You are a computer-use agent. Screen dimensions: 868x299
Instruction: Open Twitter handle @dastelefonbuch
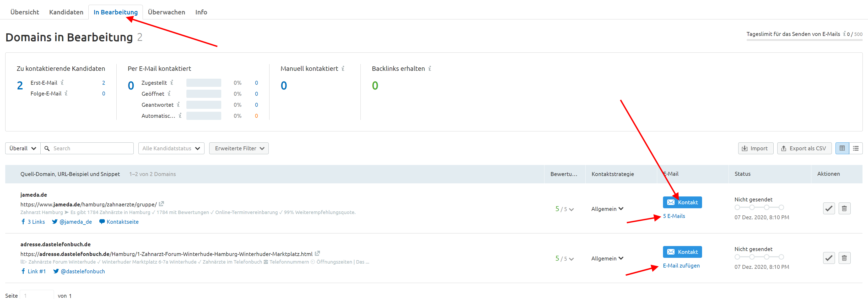(79, 271)
